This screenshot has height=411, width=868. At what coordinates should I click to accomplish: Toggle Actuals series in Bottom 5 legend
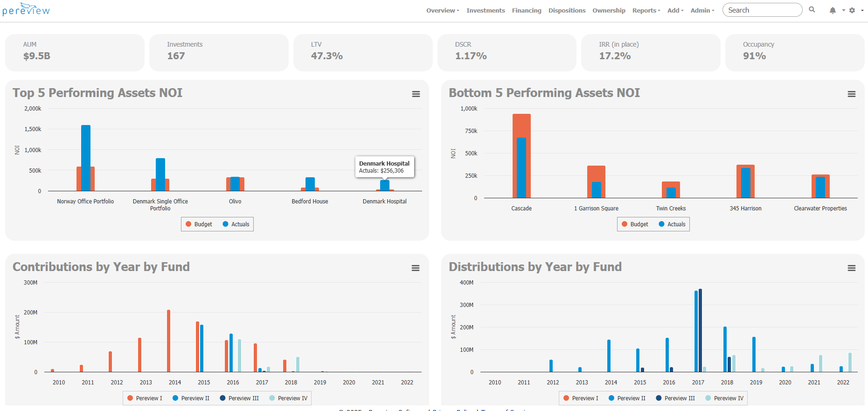(x=672, y=224)
